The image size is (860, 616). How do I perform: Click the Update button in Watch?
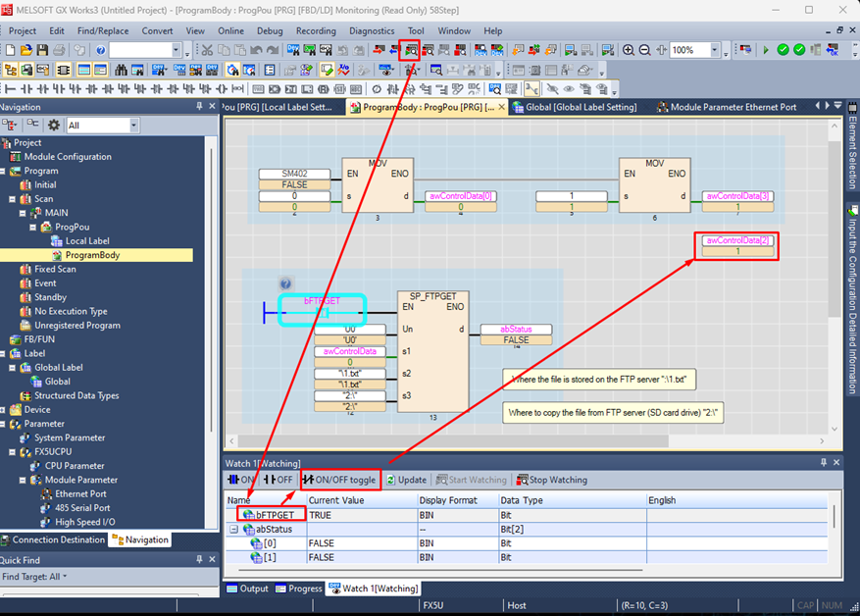406,480
